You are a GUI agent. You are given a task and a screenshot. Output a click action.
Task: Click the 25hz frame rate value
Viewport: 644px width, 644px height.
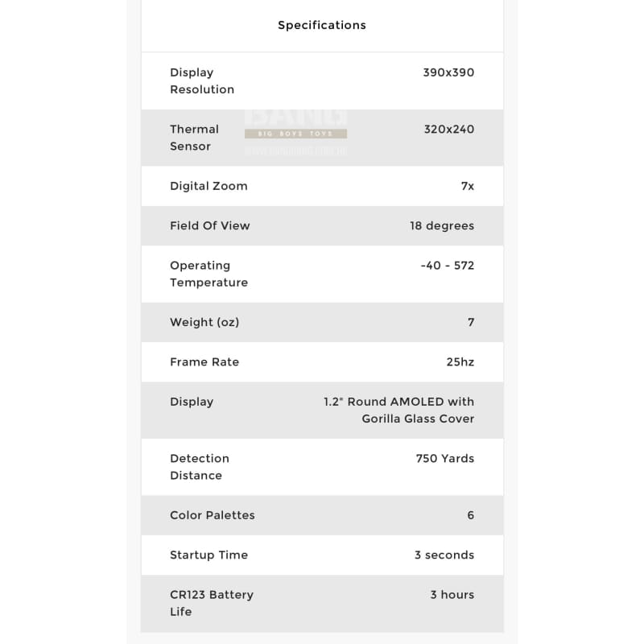click(x=460, y=362)
